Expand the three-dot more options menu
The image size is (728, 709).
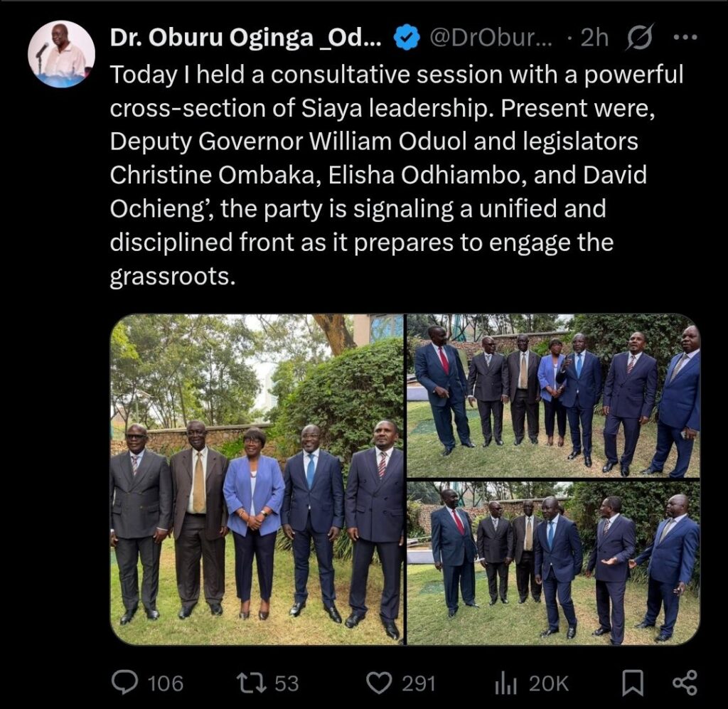click(x=685, y=39)
